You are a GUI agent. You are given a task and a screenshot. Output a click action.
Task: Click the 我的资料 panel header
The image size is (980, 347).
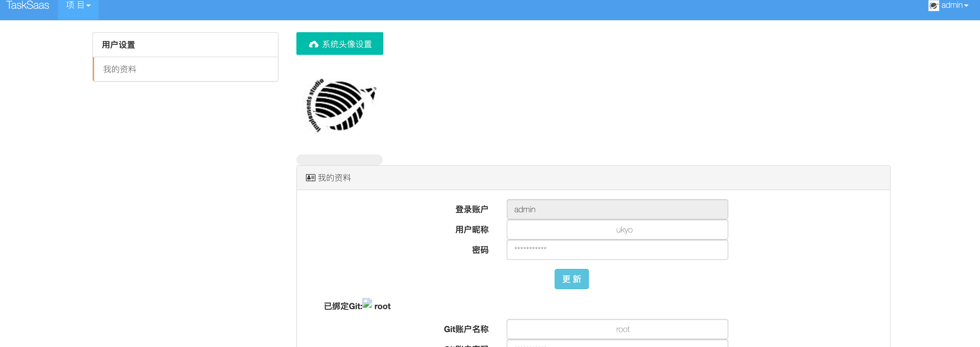[593, 178]
